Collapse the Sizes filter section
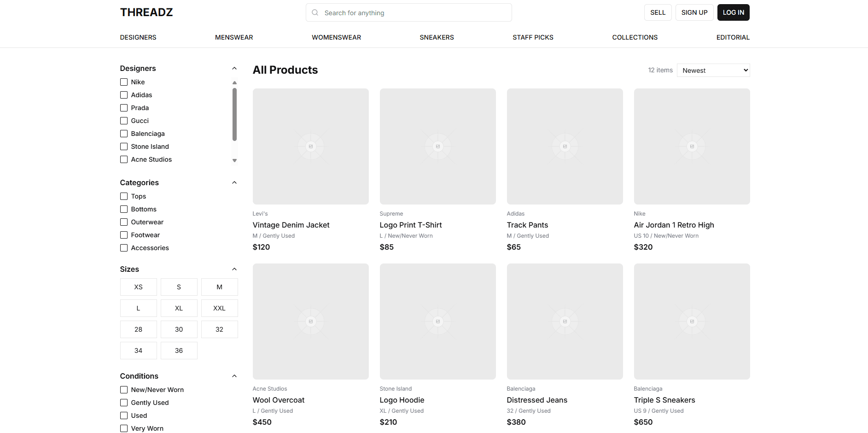The height and width of the screenshot is (433, 868). 234,269
